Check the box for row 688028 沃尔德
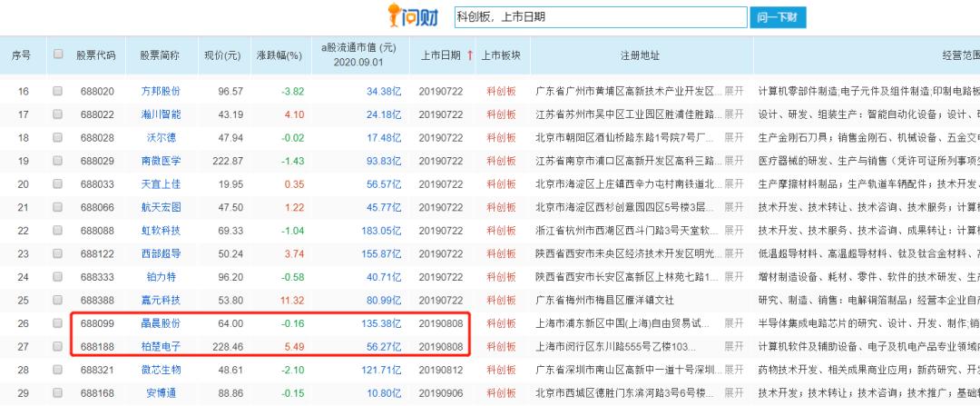The image size is (980, 406). pyautogui.click(x=57, y=137)
